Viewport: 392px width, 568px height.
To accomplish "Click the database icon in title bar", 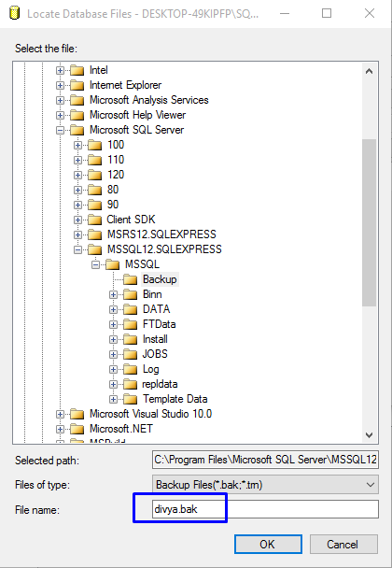I will pos(14,13).
